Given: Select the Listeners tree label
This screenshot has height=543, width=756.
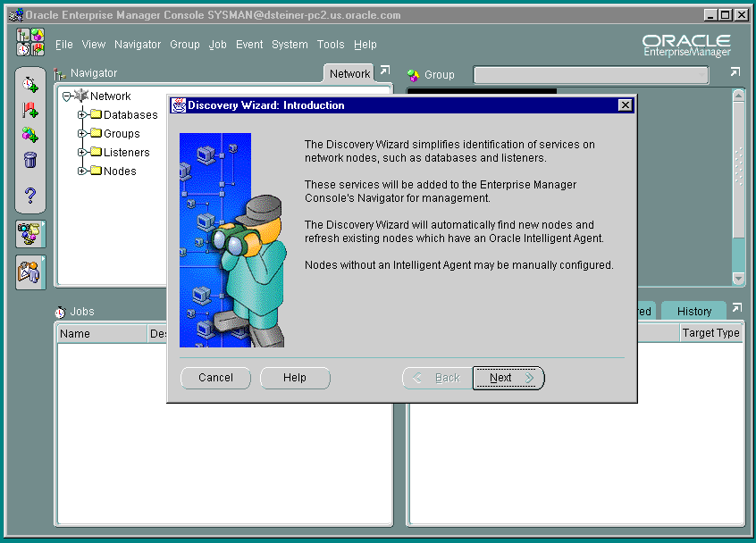Looking at the screenshot, I should (126, 152).
